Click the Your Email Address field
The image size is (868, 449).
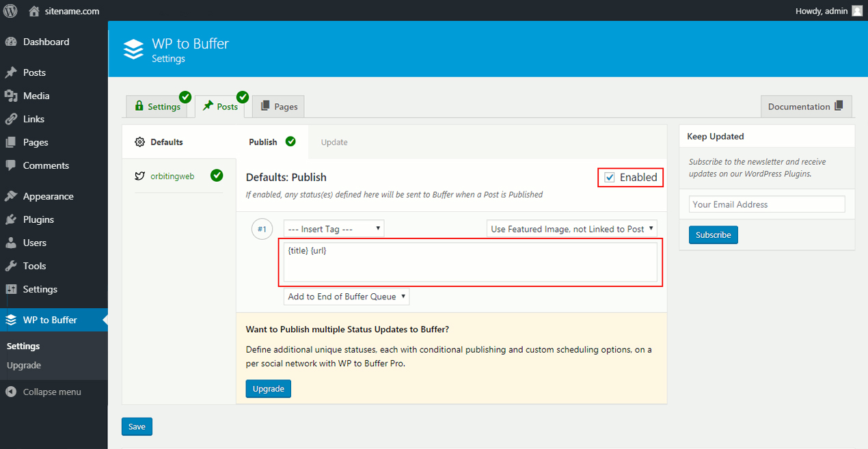click(767, 204)
